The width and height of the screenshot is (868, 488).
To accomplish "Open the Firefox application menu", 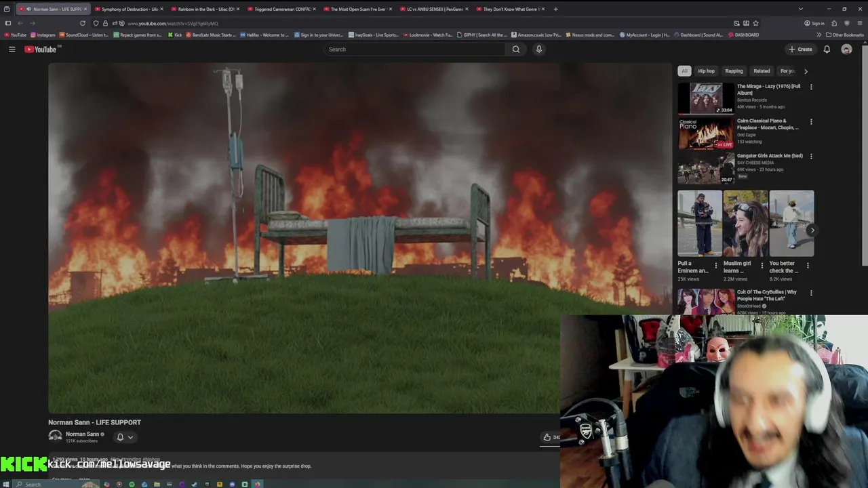I will pyautogui.click(x=859, y=23).
